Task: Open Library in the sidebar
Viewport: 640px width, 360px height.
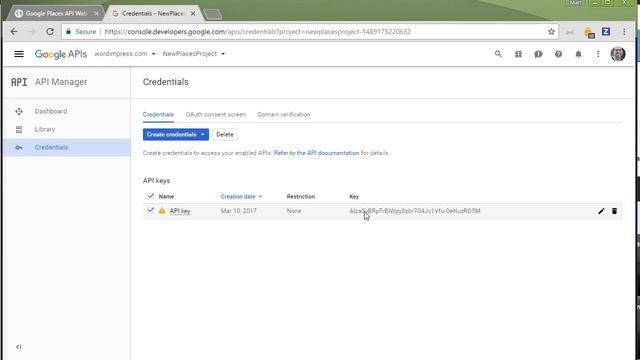Action: (x=45, y=129)
